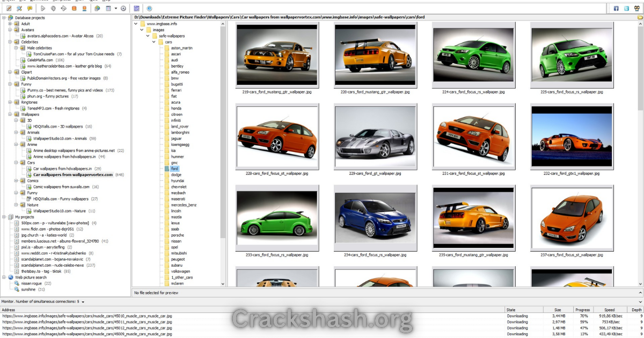Select the lamborghini folder in the tree
644x338 pixels.
(180, 133)
